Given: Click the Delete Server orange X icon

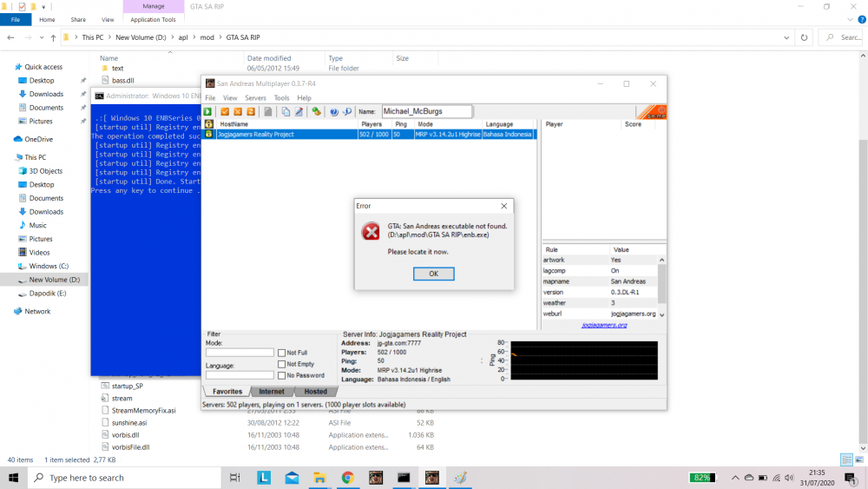Looking at the screenshot, I should [238, 112].
